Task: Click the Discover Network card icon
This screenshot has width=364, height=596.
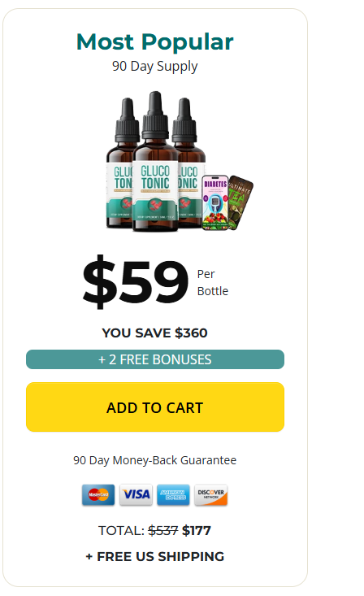Action: coord(211,494)
